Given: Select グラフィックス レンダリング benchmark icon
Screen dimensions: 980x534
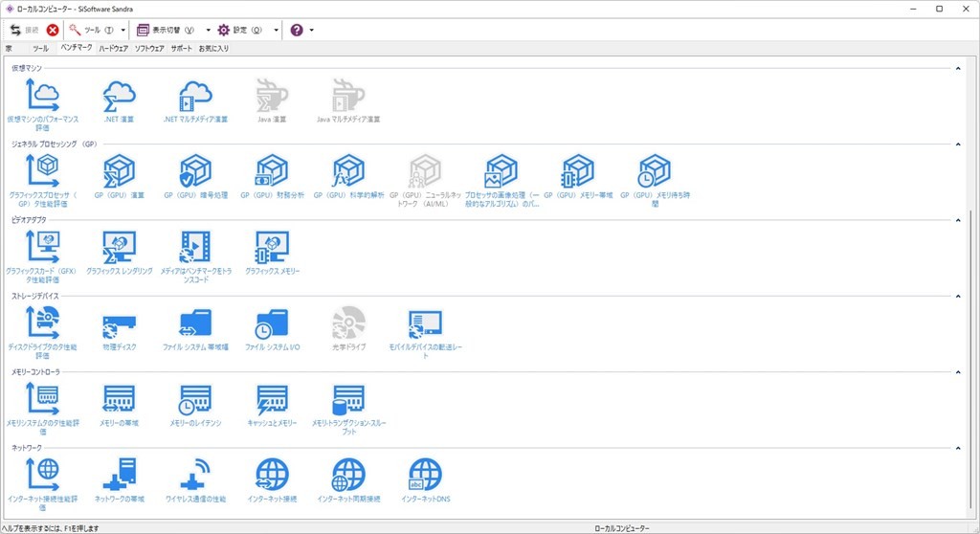Looking at the screenshot, I should (120, 247).
